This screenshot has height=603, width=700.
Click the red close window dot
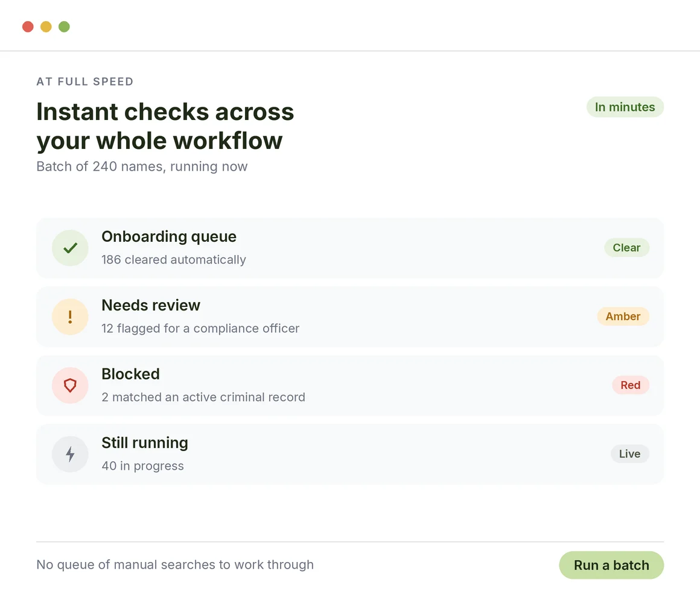[x=28, y=27]
